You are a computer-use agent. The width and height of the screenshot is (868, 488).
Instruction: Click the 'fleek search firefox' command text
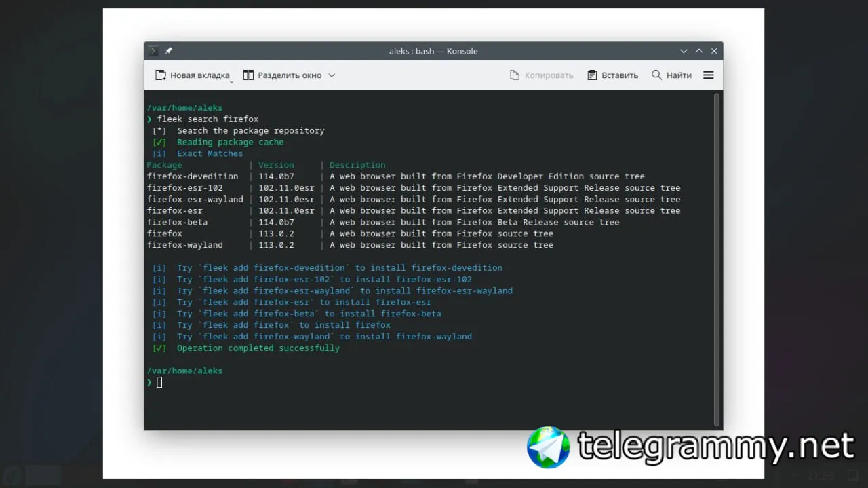208,119
